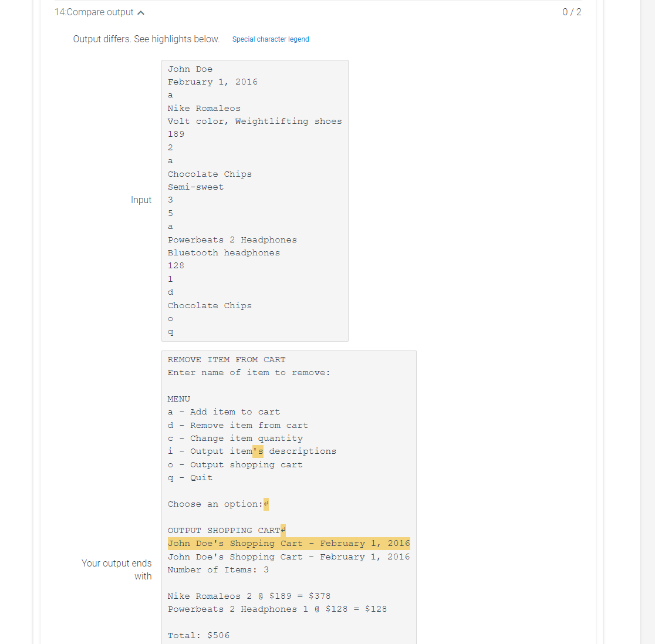Click "a - Add item to cart" line
This screenshot has height=644, width=655.
pyautogui.click(x=224, y=412)
